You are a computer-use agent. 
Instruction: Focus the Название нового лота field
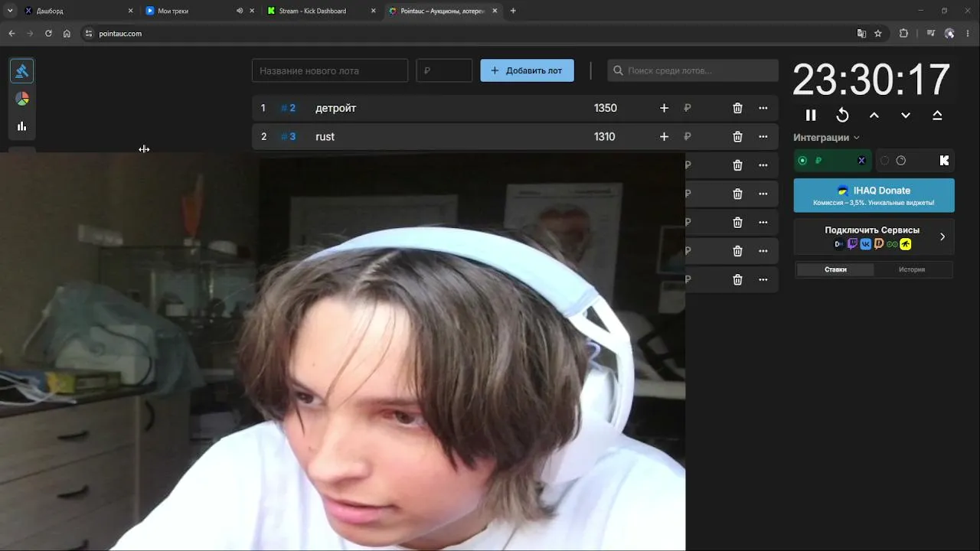pos(330,70)
